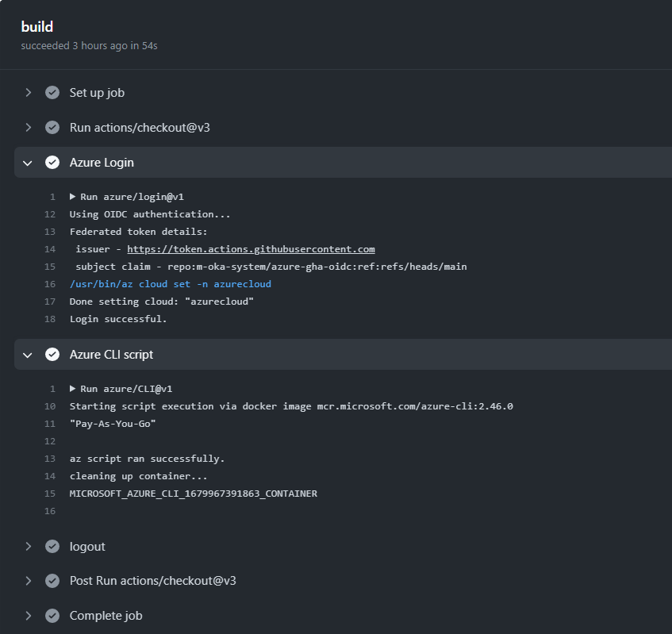This screenshot has width=672, height=634.
Task: Expand the Run azure/CLI@v1 log group
Action: point(73,389)
